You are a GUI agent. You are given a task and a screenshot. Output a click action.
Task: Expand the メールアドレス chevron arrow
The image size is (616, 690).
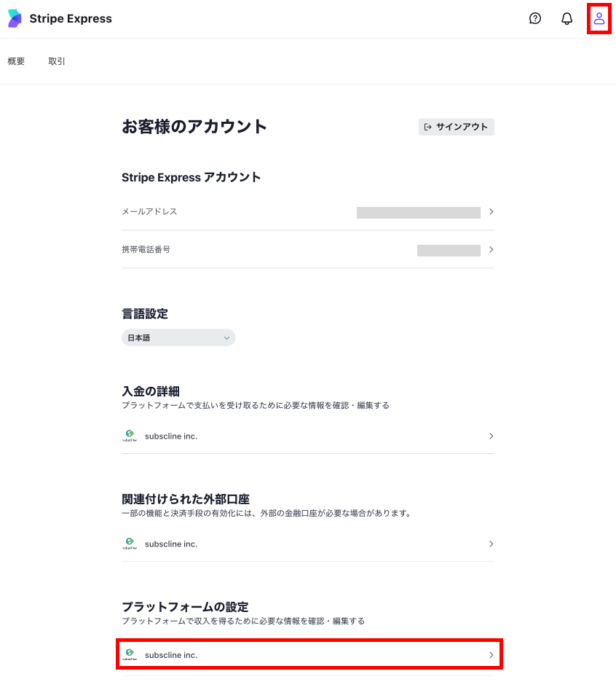[491, 212]
